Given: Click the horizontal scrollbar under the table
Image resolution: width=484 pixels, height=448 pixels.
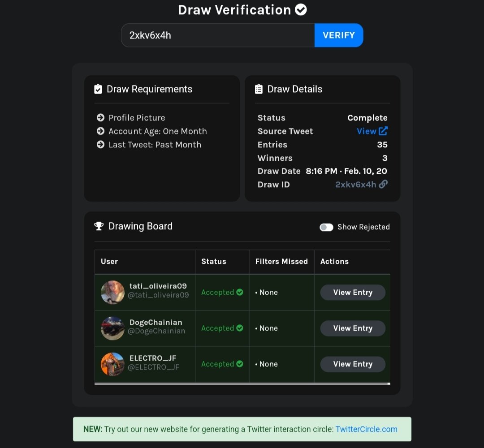Looking at the screenshot, I should pos(242,383).
